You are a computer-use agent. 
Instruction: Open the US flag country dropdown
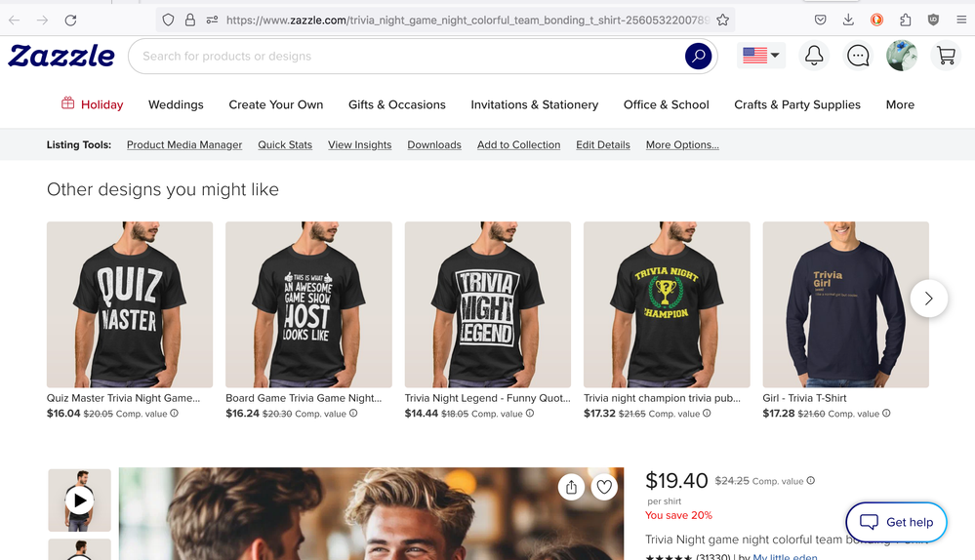pyautogui.click(x=761, y=57)
